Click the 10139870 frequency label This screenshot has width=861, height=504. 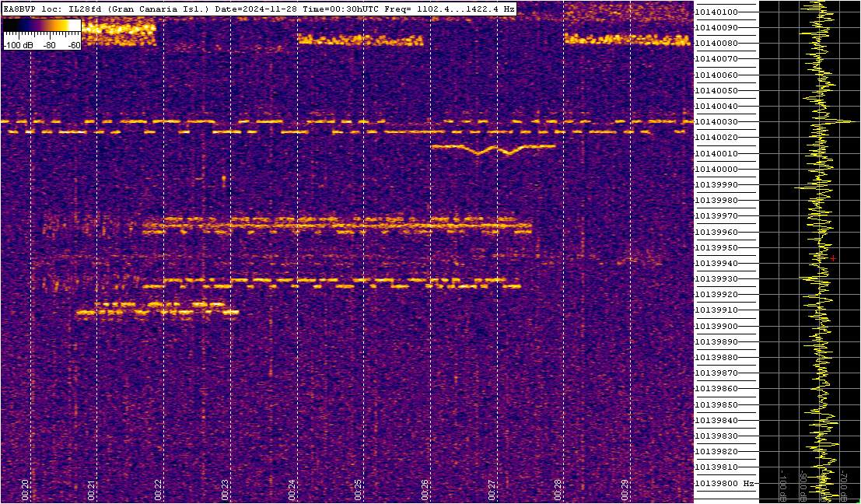(x=716, y=373)
